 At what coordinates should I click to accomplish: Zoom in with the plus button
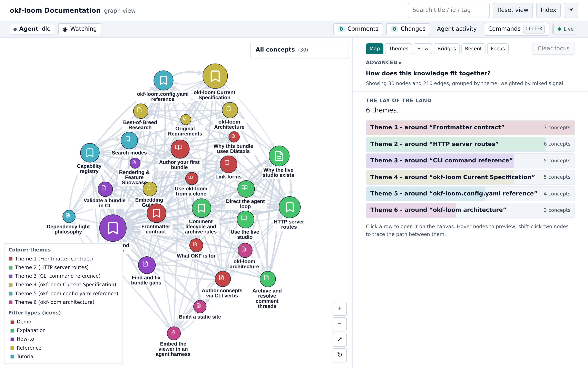[x=340, y=308]
